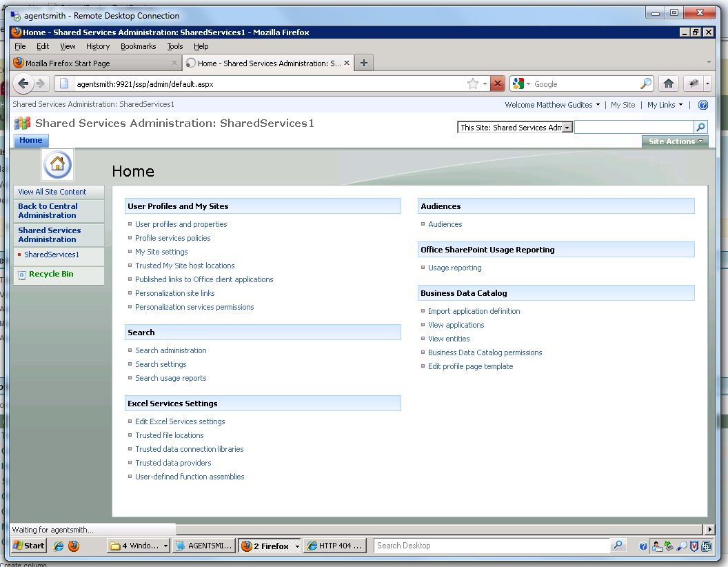Open SharePoint help question mark icon
This screenshot has height=567, width=728.
click(x=702, y=105)
